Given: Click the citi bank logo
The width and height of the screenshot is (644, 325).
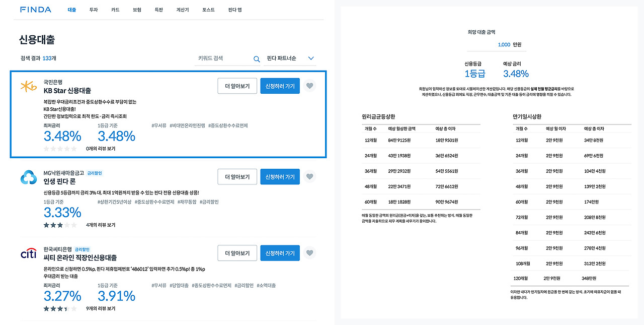Looking at the screenshot, I should pos(28,253).
